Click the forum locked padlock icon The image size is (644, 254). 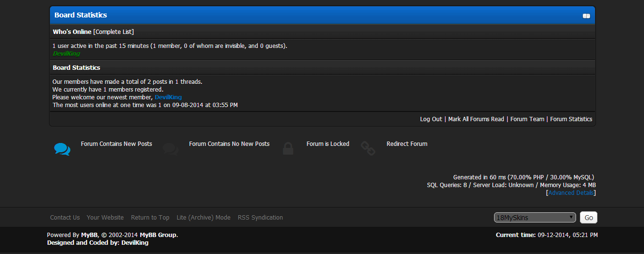tap(288, 149)
